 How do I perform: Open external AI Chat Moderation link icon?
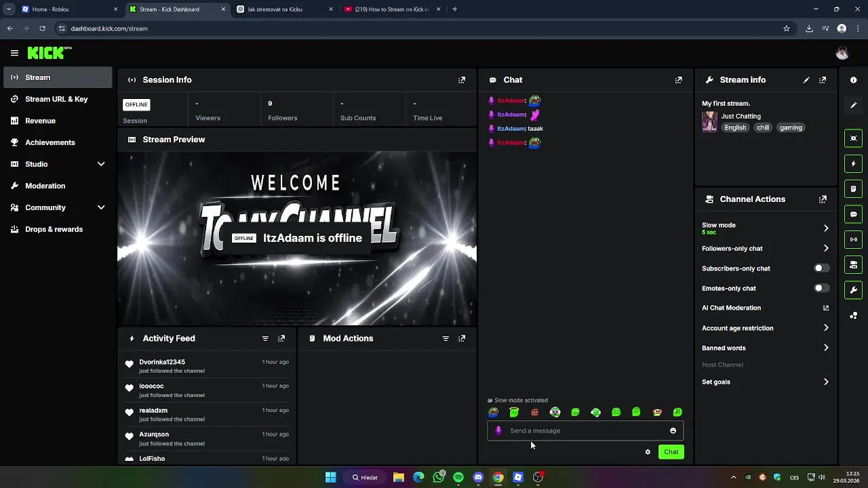click(826, 308)
